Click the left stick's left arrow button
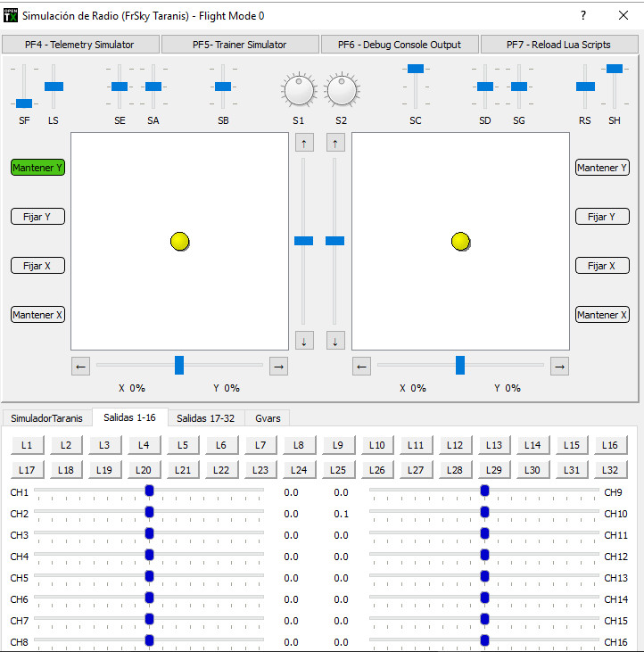The width and height of the screenshot is (644, 652). [81, 366]
